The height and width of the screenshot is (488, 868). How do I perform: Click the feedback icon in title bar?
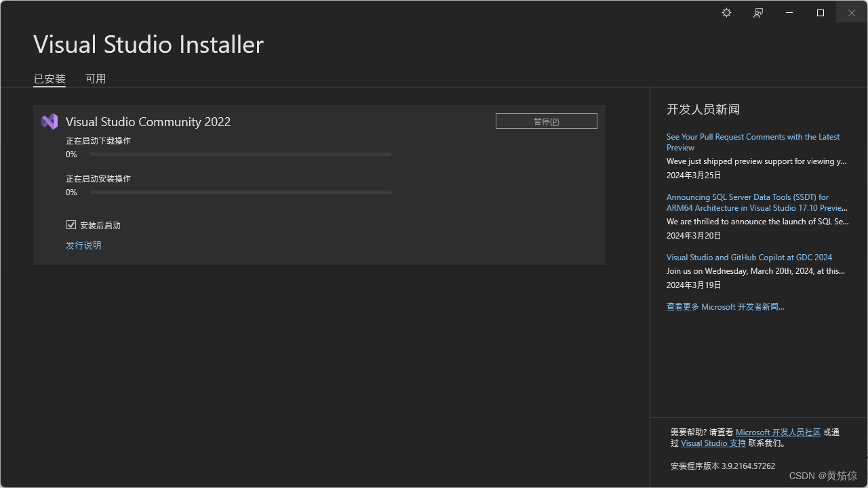(758, 13)
